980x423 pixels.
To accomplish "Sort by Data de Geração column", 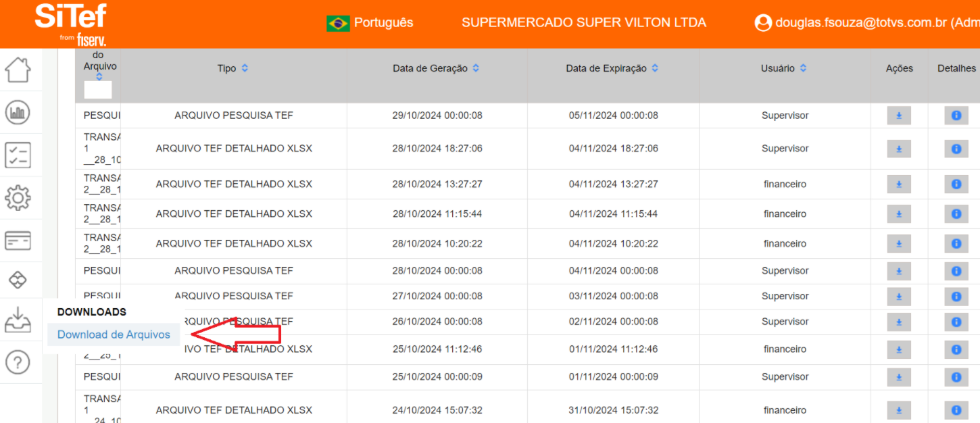I will pyautogui.click(x=476, y=68).
